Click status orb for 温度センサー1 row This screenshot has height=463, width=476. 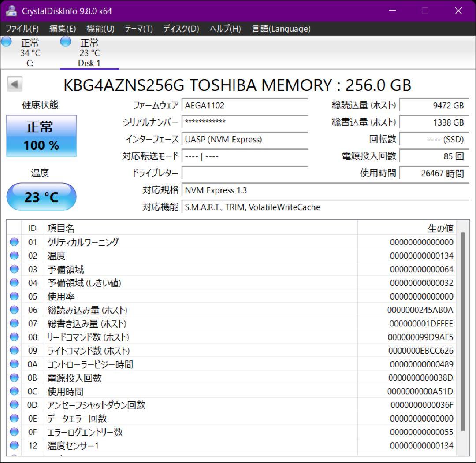pos(14,445)
